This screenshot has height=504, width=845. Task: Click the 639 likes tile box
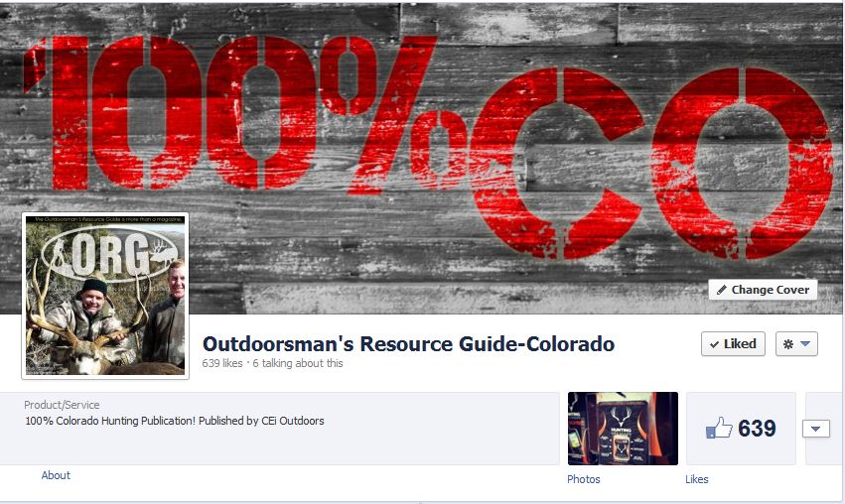(741, 428)
